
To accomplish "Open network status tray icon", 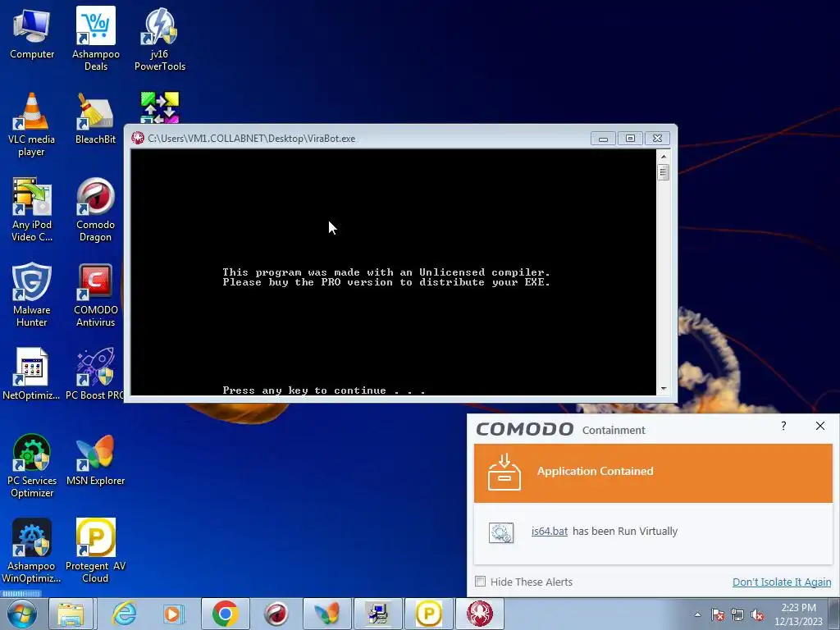I will (737, 614).
